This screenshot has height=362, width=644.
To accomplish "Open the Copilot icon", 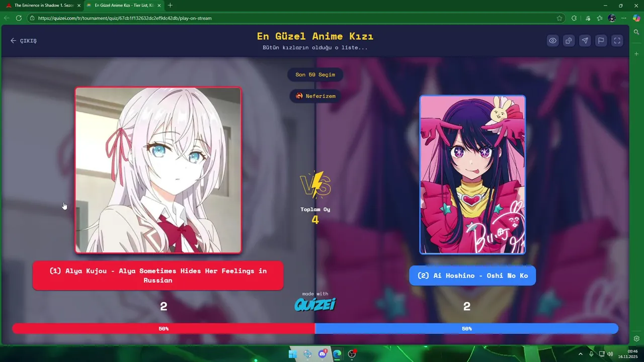I will click(636, 18).
